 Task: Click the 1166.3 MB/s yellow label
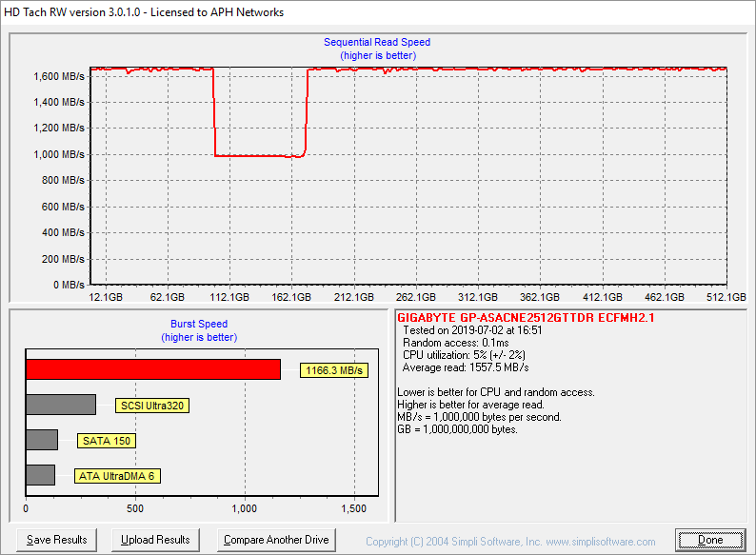point(333,370)
